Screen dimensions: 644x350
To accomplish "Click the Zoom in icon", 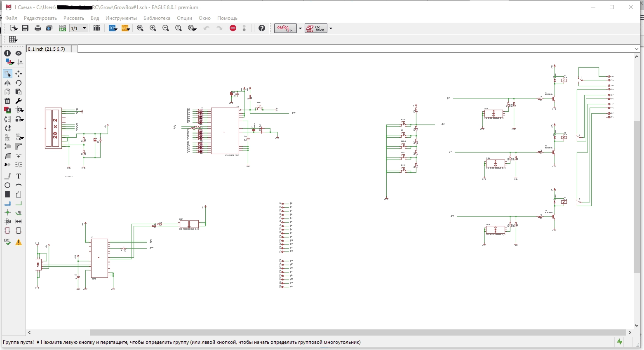I will [153, 28].
